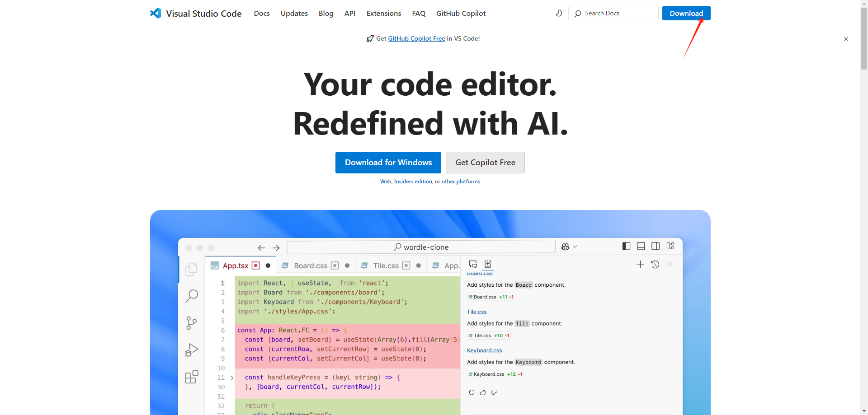Open the Extensions page
Viewport: 868px width, 415px height.
pos(384,14)
